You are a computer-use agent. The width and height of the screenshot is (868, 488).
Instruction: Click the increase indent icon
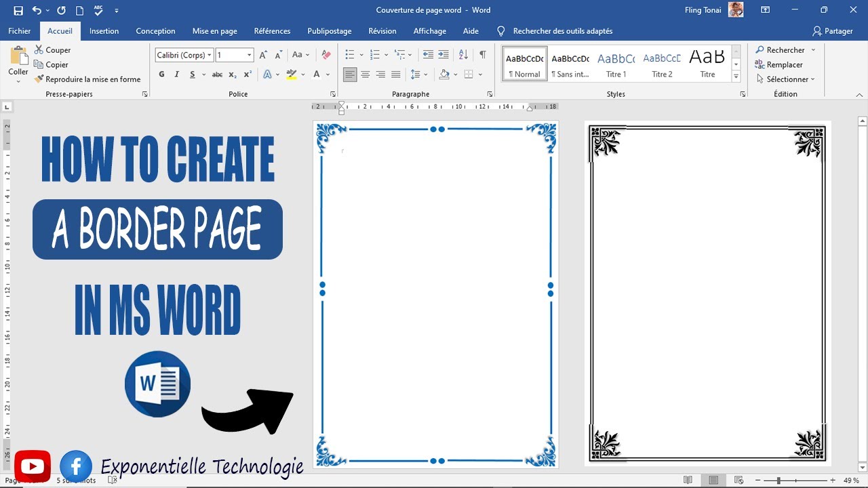click(443, 55)
